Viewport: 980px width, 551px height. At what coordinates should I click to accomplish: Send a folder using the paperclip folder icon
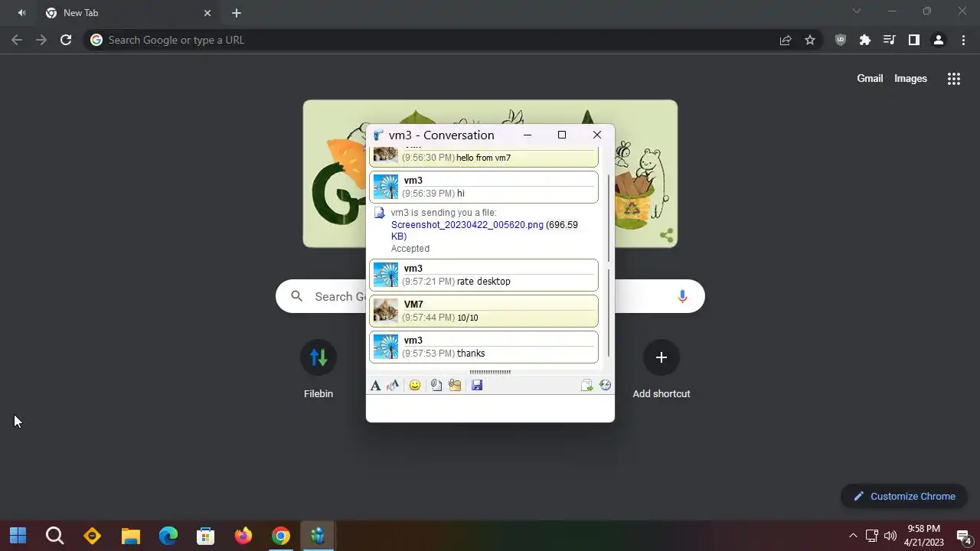pos(455,385)
